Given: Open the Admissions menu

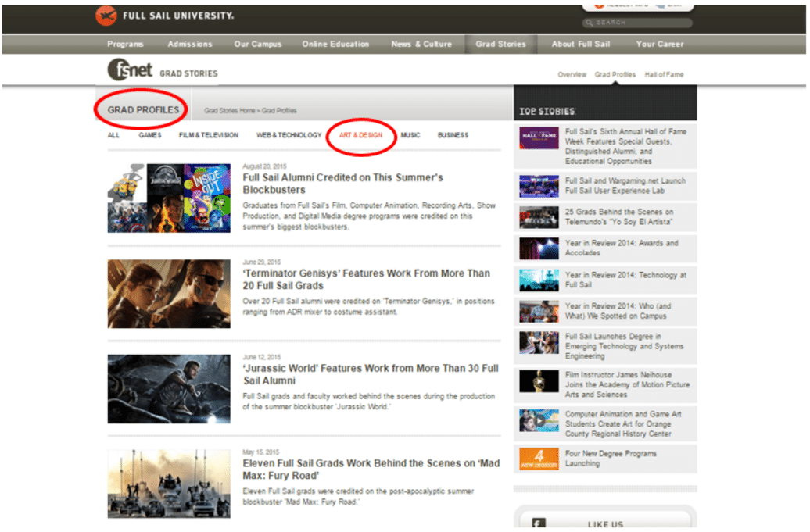Looking at the screenshot, I should [x=190, y=45].
